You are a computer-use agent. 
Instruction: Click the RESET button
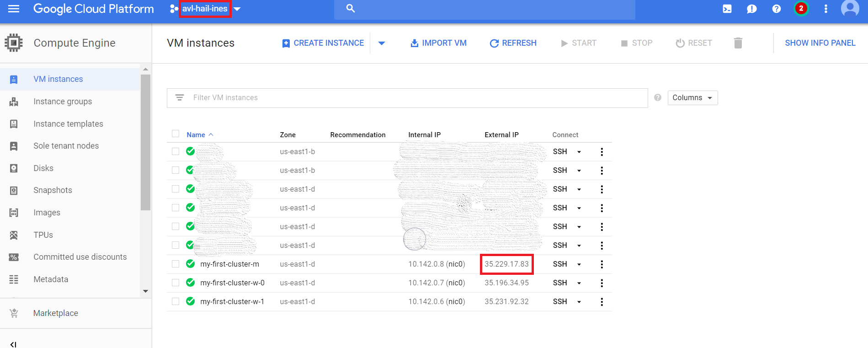pos(693,43)
